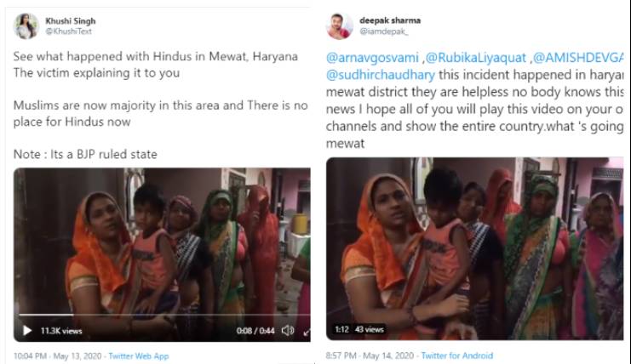The width and height of the screenshot is (631, 364).
Task: Click the right tweet video thumbnail
Action: tap(475, 247)
